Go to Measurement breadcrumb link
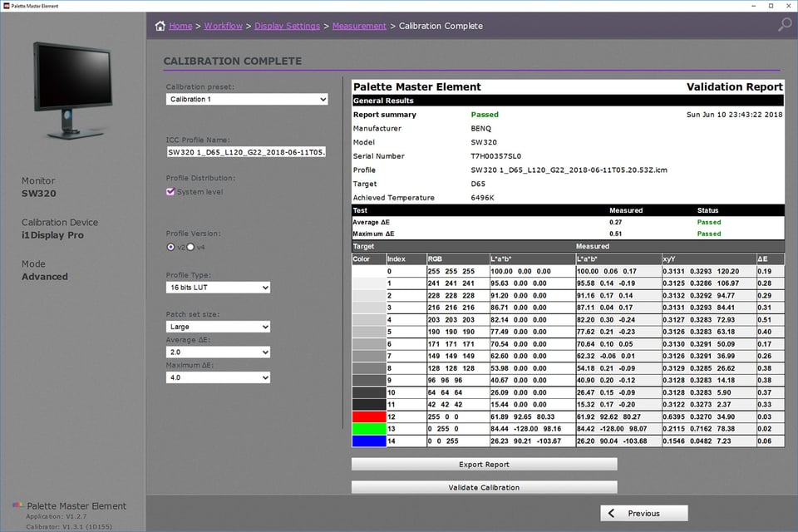This screenshot has height=532, width=798. pos(359,26)
